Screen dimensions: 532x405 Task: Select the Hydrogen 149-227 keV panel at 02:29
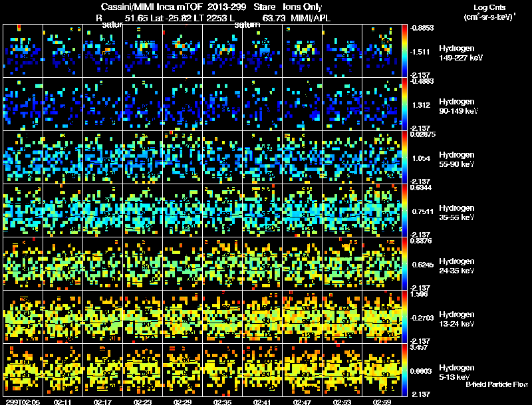point(182,51)
